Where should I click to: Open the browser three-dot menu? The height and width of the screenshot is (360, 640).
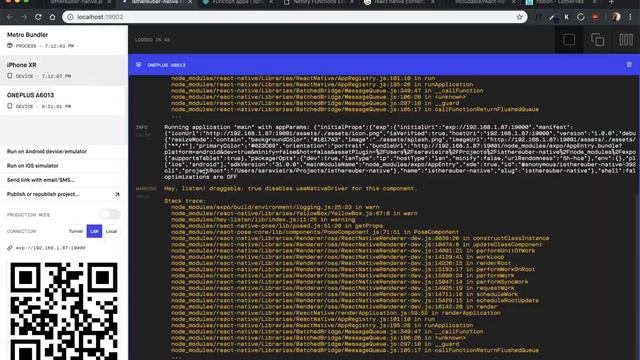point(630,17)
